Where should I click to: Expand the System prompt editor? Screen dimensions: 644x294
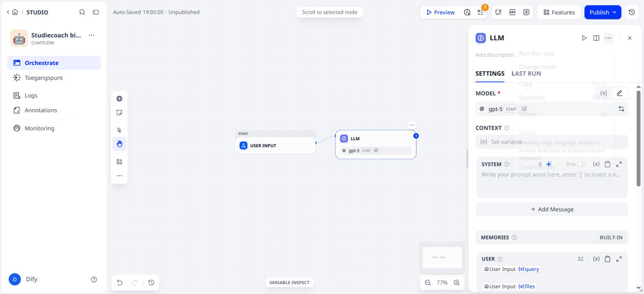click(x=619, y=164)
